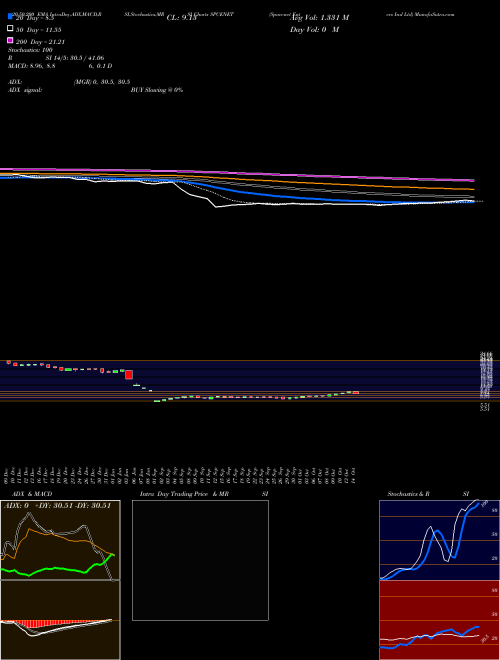Viewport: 500px width, 660px height.
Task: Click the 'ADX & MACD' panel title
Action: point(32,494)
